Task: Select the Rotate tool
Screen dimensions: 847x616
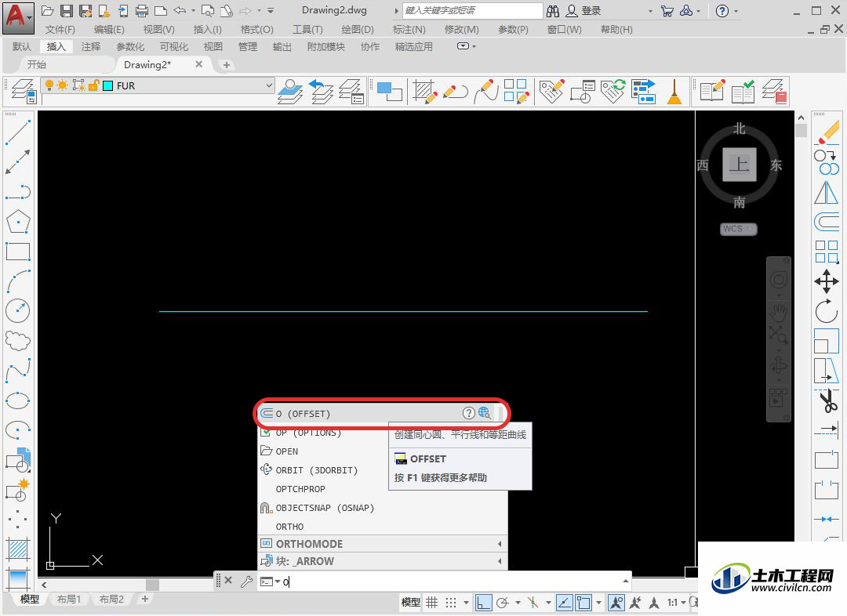Action: (x=827, y=311)
